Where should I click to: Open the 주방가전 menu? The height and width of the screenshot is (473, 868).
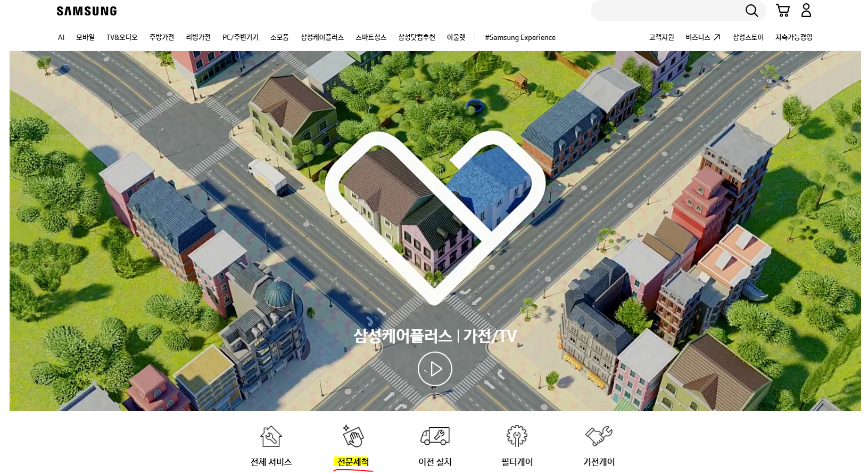coord(162,37)
